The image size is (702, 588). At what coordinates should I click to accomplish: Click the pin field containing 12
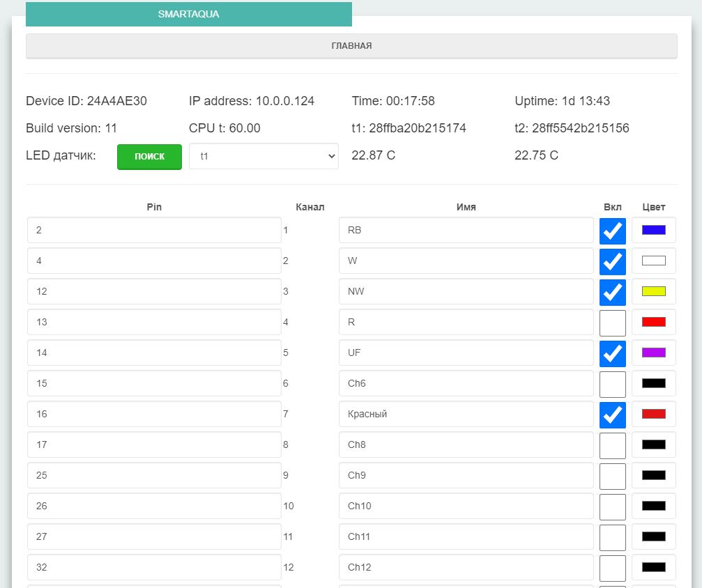tap(154, 292)
